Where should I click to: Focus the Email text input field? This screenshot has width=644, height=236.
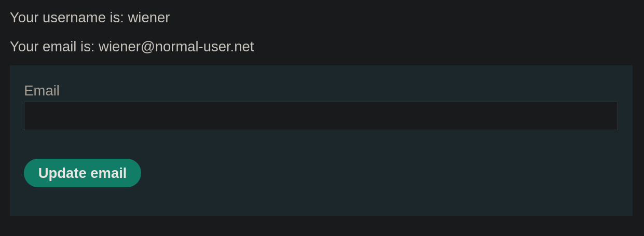(x=321, y=116)
